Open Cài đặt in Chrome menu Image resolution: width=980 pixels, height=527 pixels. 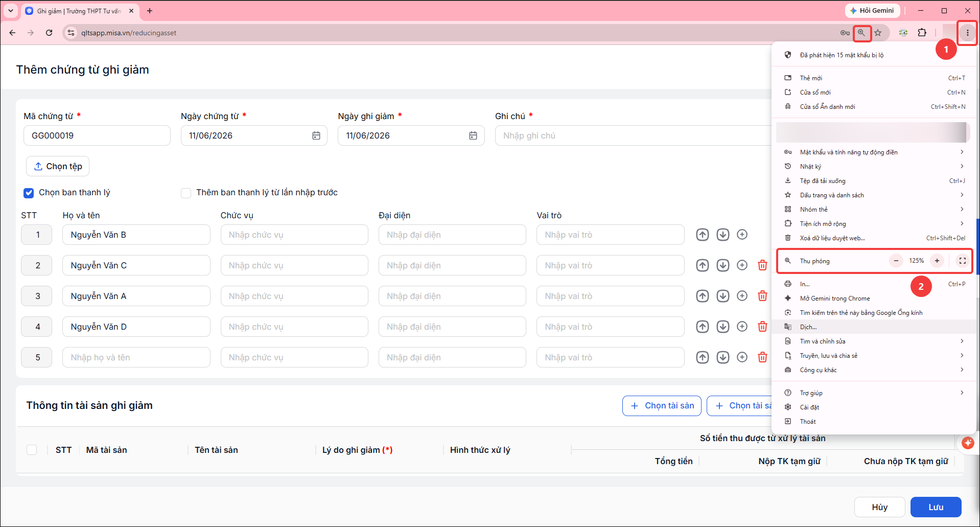tap(874, 407)
